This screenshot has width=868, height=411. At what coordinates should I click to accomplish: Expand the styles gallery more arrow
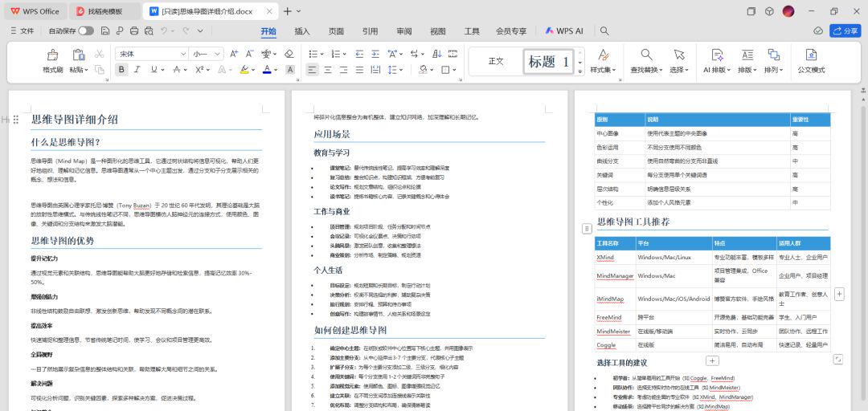tap(580, 71)
